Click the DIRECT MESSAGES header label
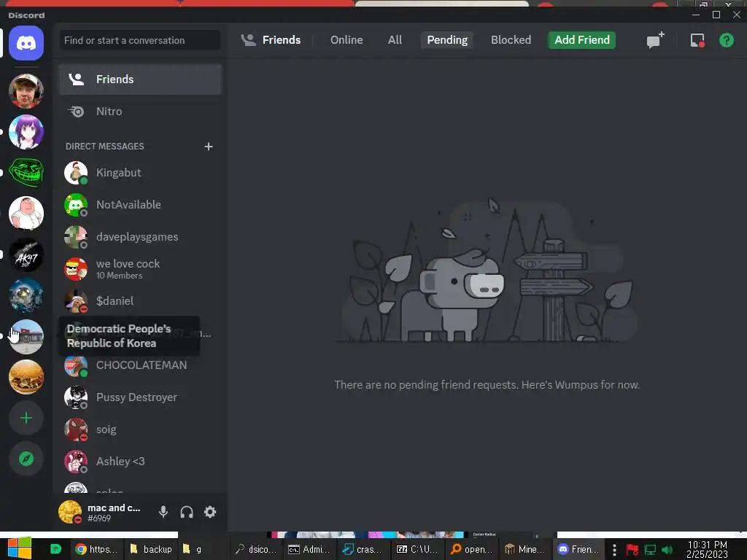 [x=105, y=146]
